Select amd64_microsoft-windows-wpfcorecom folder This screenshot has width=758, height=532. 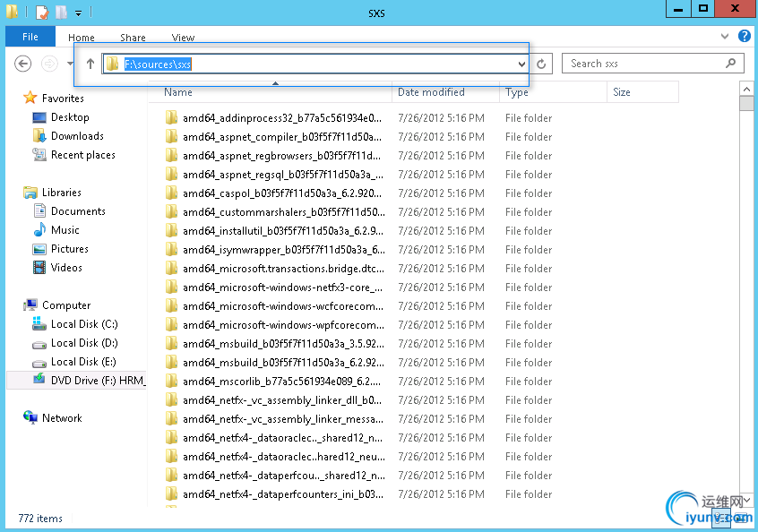pyautogui.click(x=283, y=325)
